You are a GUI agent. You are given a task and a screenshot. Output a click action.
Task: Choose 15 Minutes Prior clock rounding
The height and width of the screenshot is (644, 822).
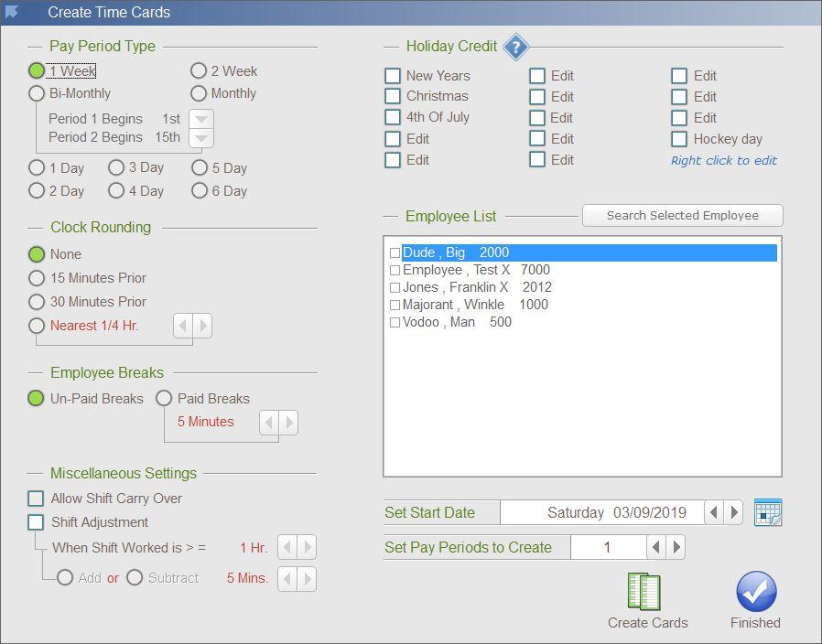(37, 278)
